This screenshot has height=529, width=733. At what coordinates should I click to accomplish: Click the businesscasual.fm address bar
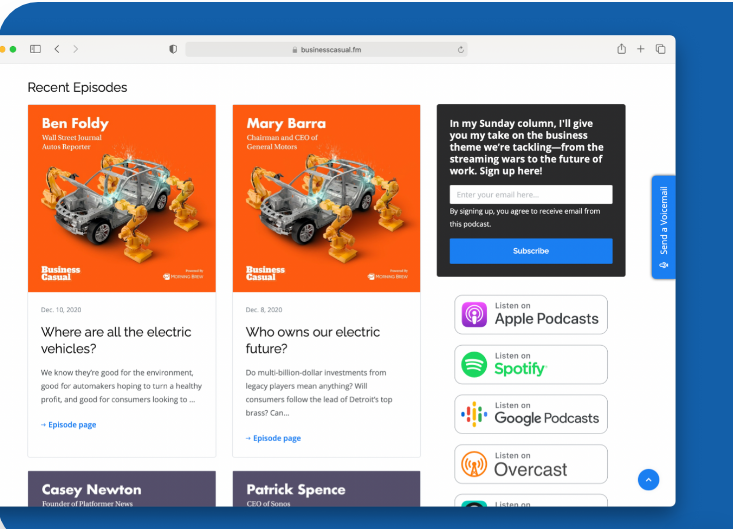[326, 50]
